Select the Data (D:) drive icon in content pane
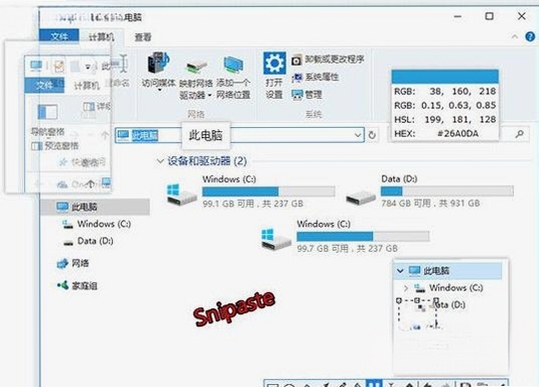Screen dimensions: 539x387 pos(361,198)
